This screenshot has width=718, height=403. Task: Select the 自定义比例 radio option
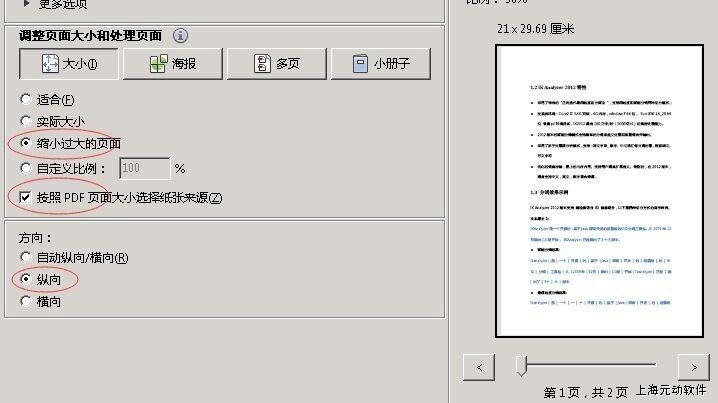click(26, 168)
